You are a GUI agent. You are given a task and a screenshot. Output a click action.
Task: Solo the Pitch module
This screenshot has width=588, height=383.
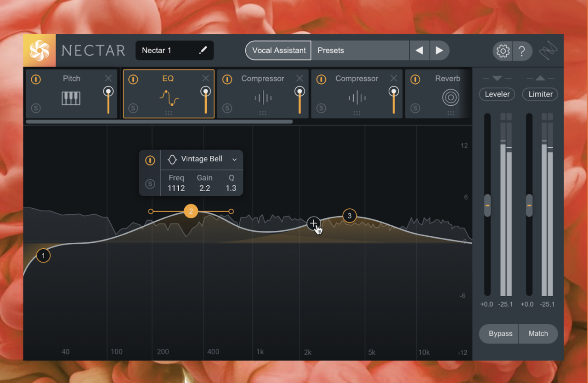36,108
